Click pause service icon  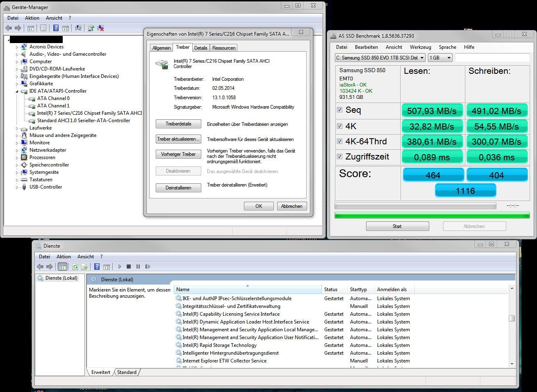coord(138,267)
